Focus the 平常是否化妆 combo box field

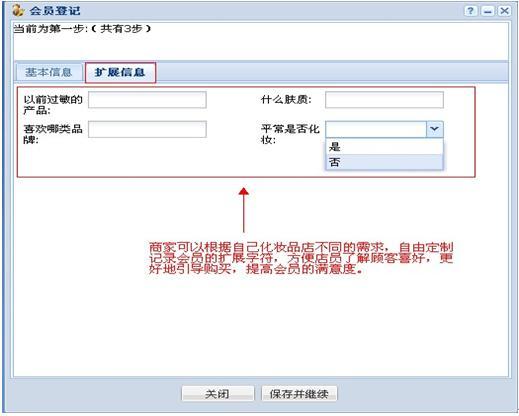point(376,129)
